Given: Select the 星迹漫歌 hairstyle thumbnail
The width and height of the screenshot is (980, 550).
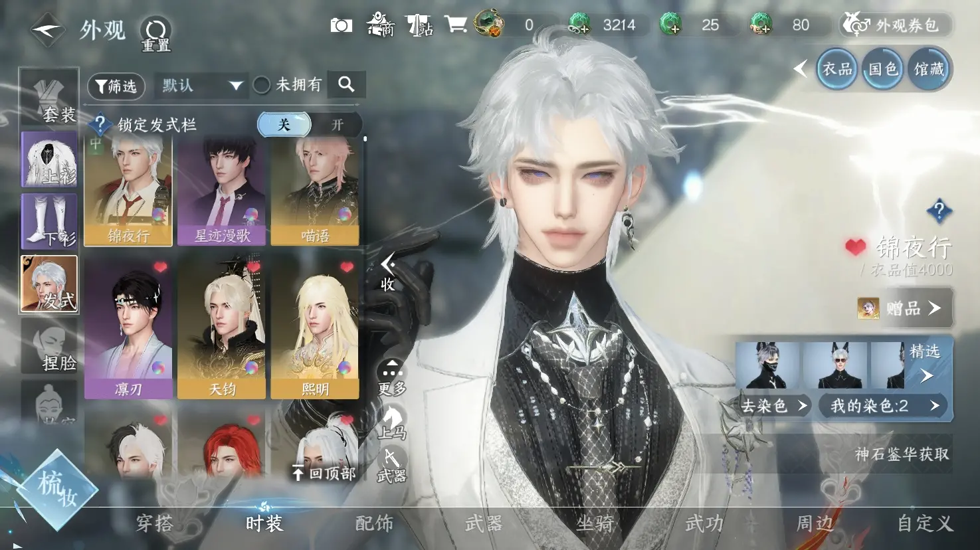Looking at the screenshot, I should [x=222, y=191].
